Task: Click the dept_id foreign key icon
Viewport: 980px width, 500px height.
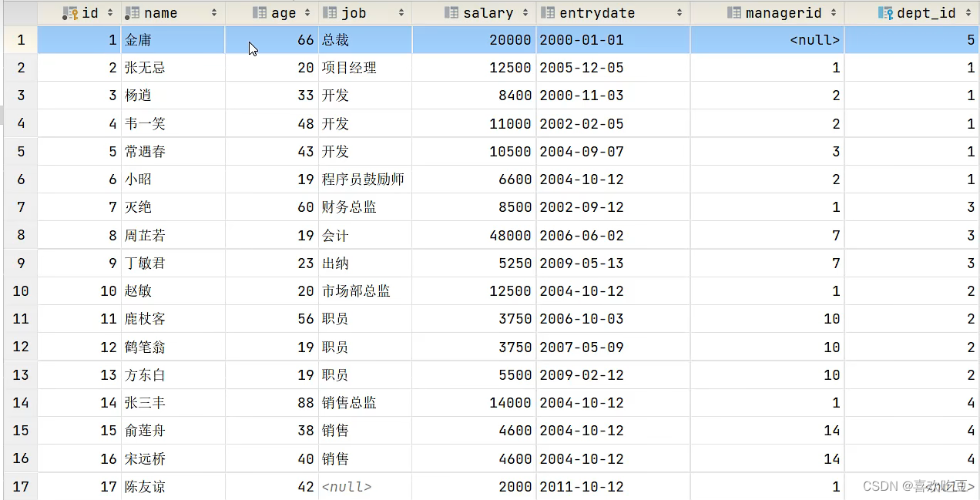Action: (x=885, y=13)
